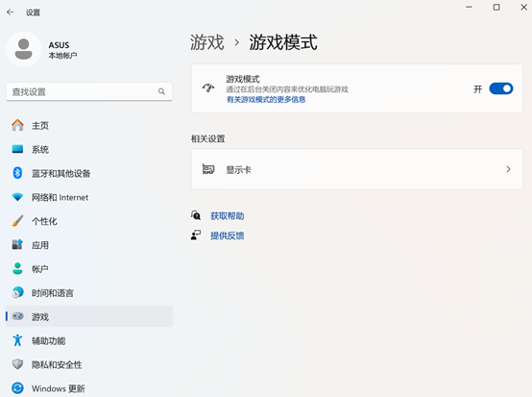Toggle the 游戏模式 switch off
The image size is (532, 397).
500,88
